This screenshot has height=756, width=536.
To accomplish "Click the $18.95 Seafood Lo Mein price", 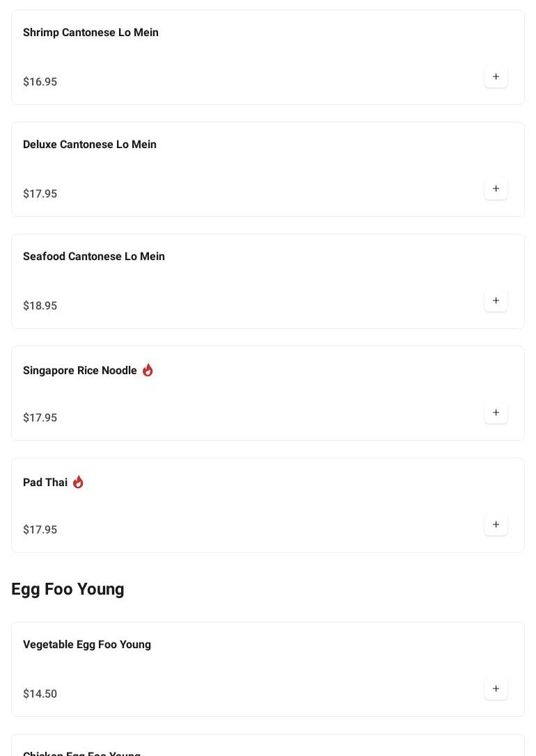I will [x=40, y=306].
